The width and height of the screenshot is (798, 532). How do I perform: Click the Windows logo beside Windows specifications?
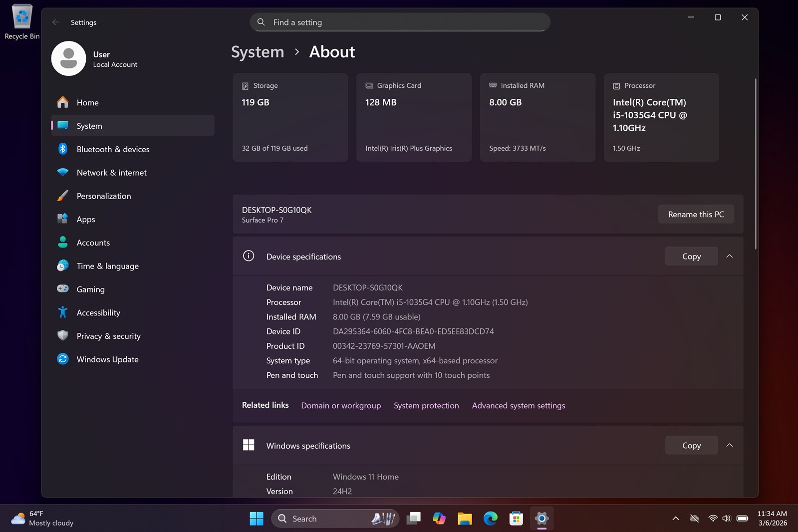click(x=249, y=445)
